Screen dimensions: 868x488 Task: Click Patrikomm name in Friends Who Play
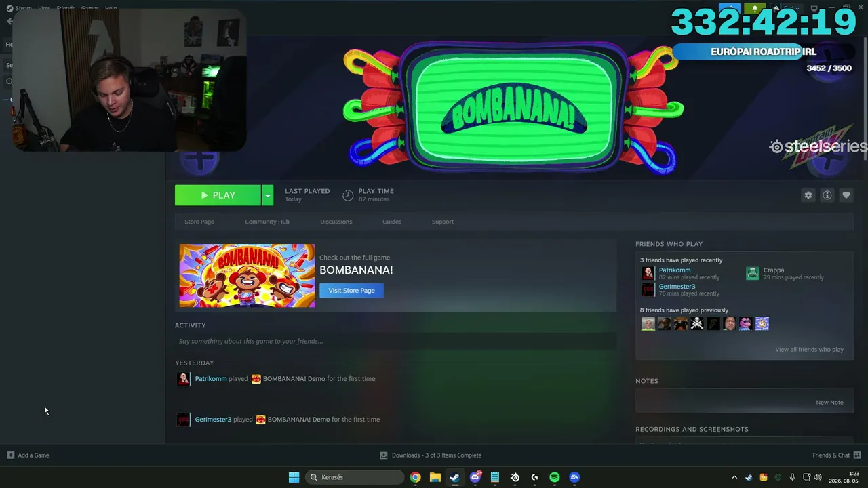(675, 270)
